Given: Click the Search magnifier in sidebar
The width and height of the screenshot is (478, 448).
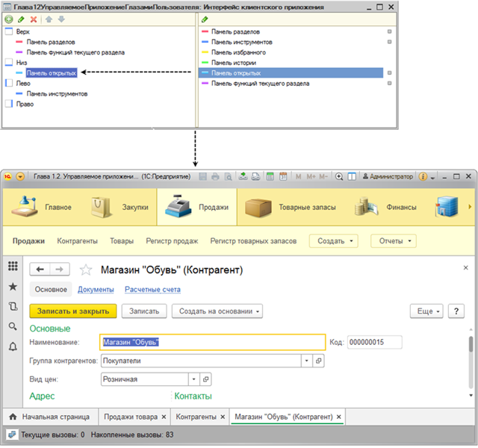Looking at the screenshot, I should tap(13, 326).
